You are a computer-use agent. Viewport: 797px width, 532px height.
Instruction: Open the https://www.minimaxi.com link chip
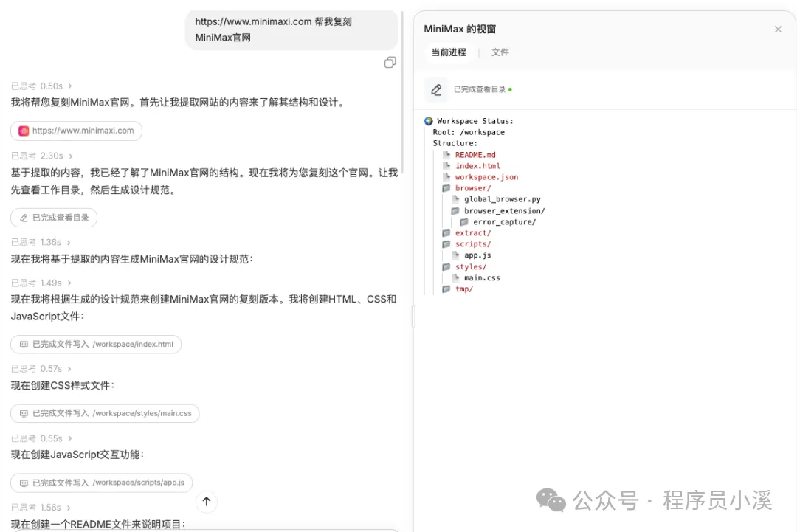76,131
